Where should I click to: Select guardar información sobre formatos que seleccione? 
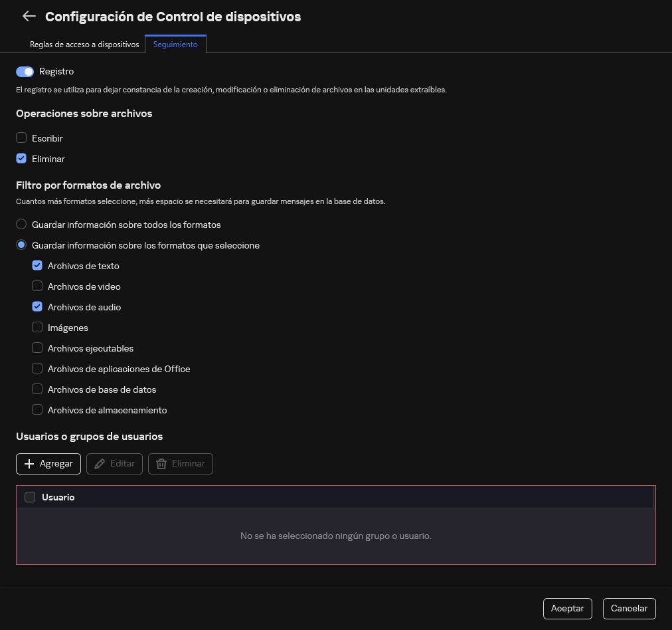pyautogui.click(x=21, y=245)
